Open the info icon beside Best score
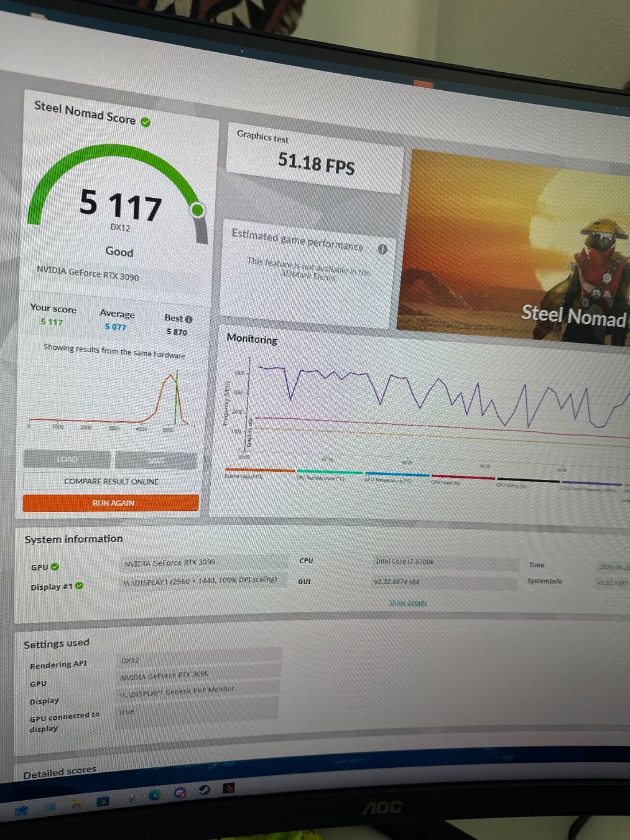Viewport: 630px width, 840px height. [x=188, y=319]
